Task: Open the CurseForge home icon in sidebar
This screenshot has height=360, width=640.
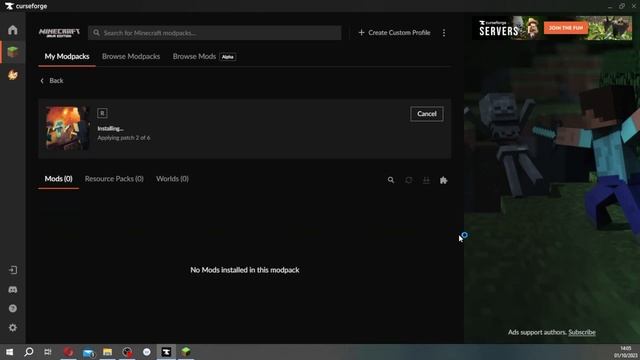Action: tap(13, 30)
